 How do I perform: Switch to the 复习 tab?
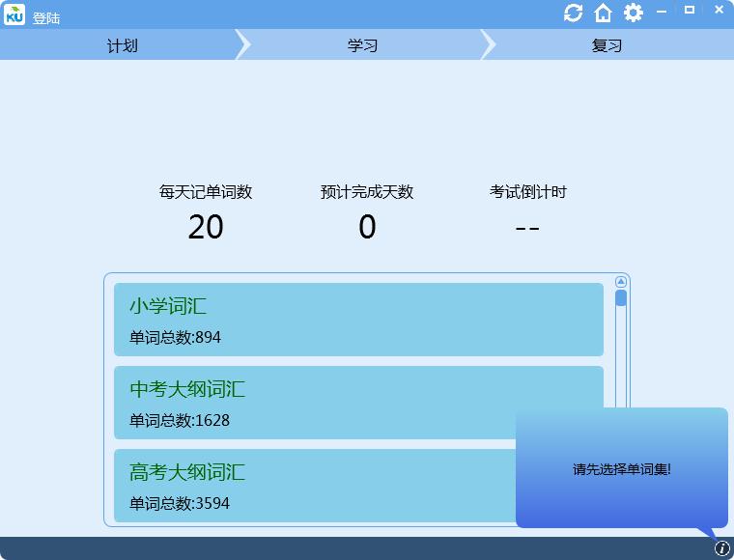tap(607, 45)
